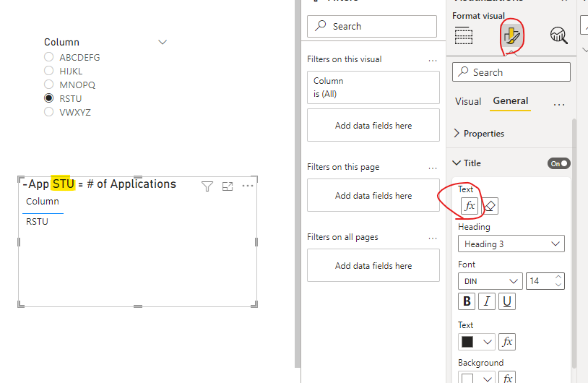This screenshot has height=383, width=588.
Task: Open ellipsis menu for Filters on this page
Action: 433,168
